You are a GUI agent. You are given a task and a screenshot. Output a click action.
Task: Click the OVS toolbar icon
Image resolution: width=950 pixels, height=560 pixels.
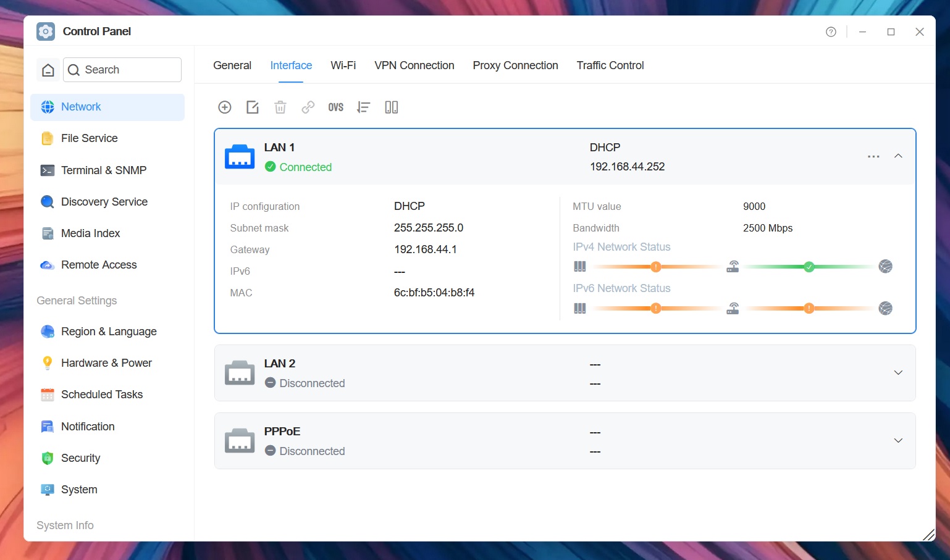click(336, 107)
